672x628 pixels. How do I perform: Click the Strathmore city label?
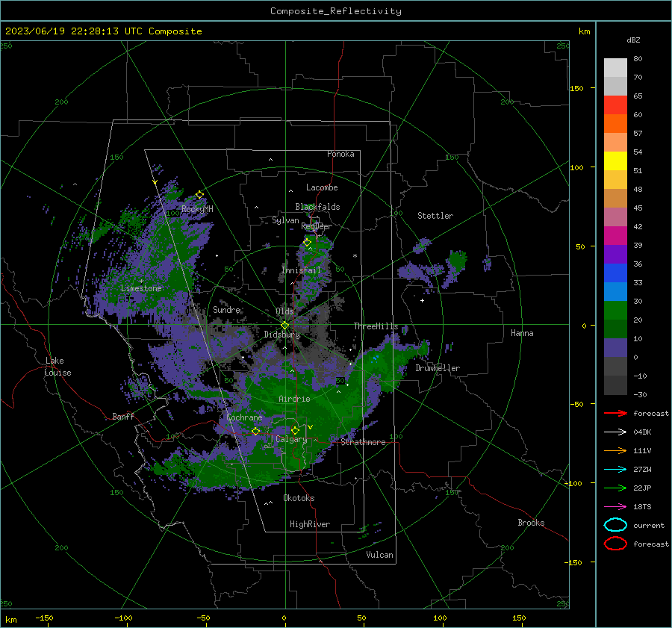tap(363, 442)
